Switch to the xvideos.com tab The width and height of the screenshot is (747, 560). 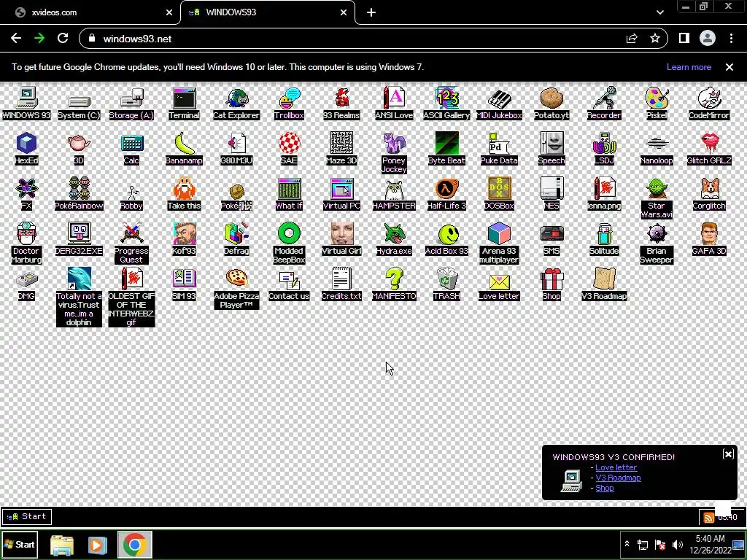coord(90,12)
